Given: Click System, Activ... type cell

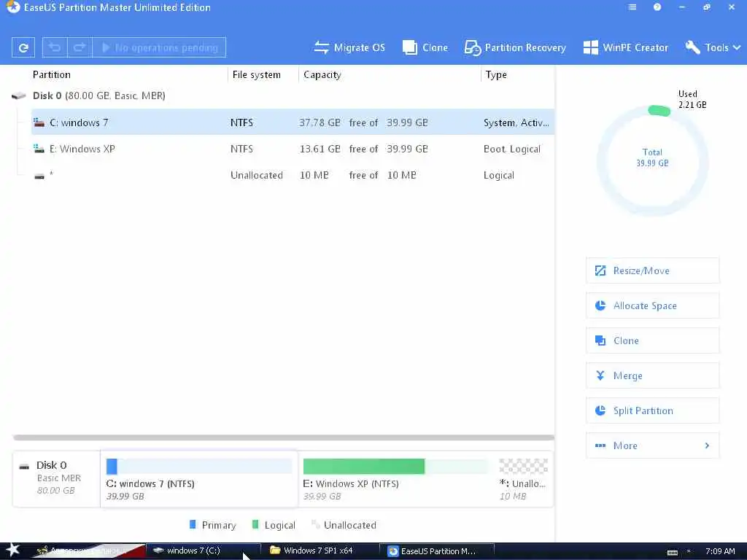Looking at the screenshot, I should [x=516, y=122].
